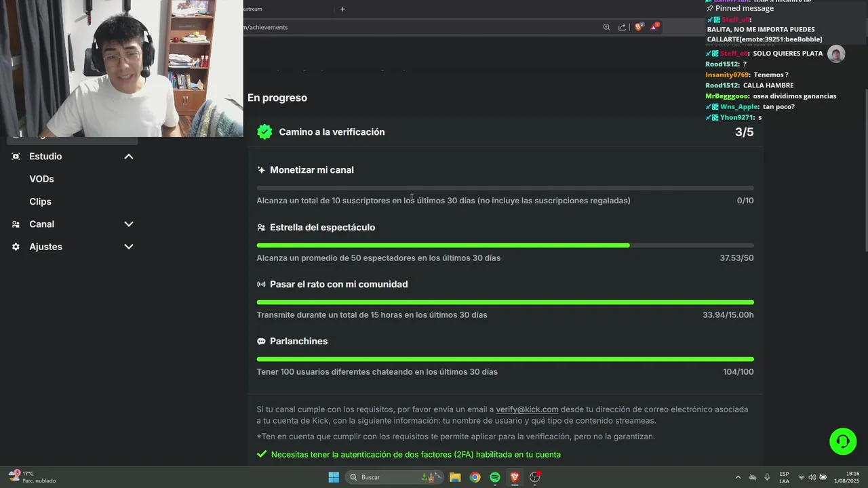Open the Windows Start button
This screenshot has width=868, height=488.
point(334,477)
